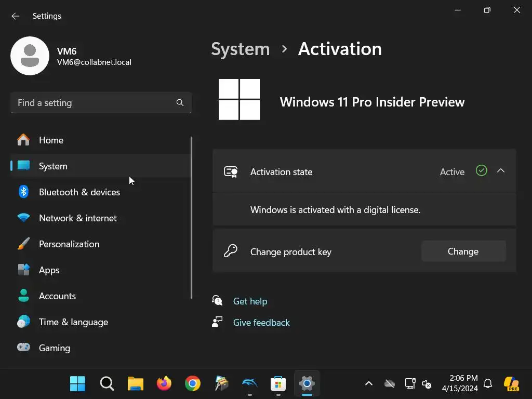The width and height of the screenshot is (532, 399).
Task: Click the VM6@collabnet.local account text
Action: tap(94, 62)
